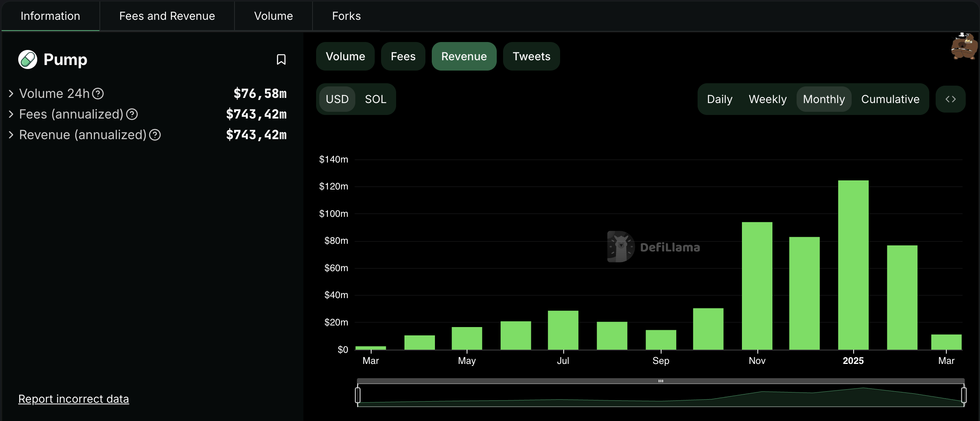Expand the Fees (annualized) row
This screenshot has width=980, height=421.
11,114
